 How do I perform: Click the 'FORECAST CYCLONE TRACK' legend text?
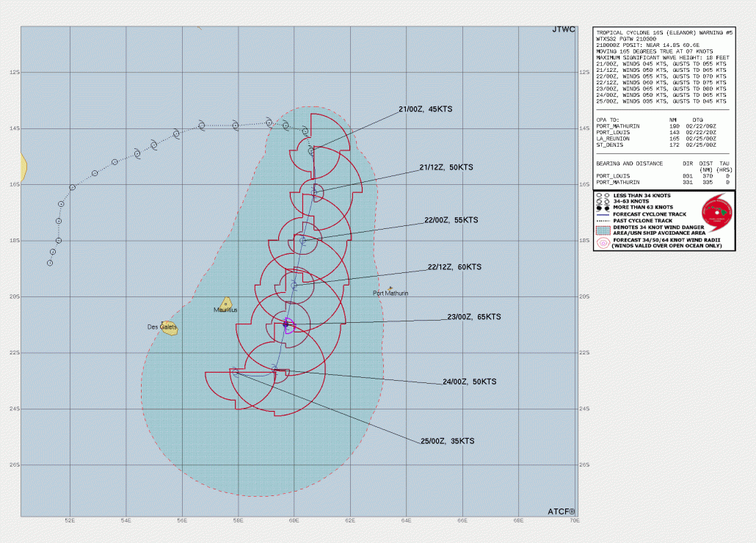pos(650,214)
